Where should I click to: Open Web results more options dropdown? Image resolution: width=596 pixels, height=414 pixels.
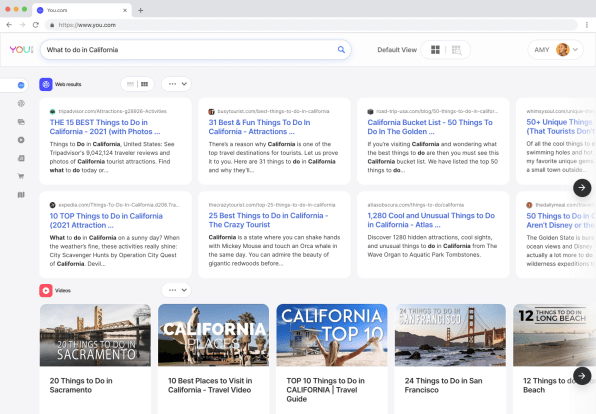[177, 84]
